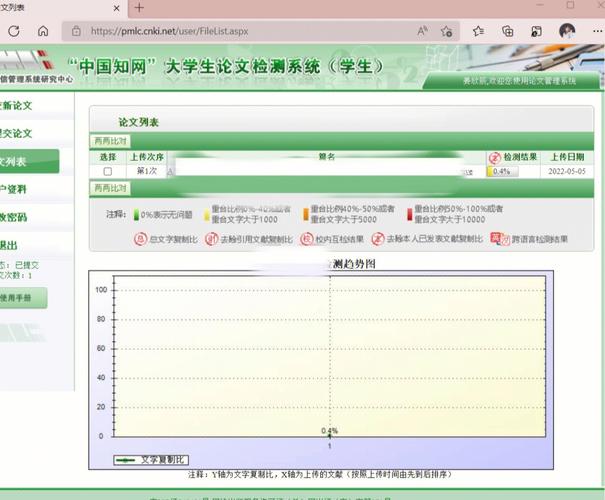Screen dimensions: 605x500
Task: Click the 第1次 upload order cell
Action: [147, 171]
